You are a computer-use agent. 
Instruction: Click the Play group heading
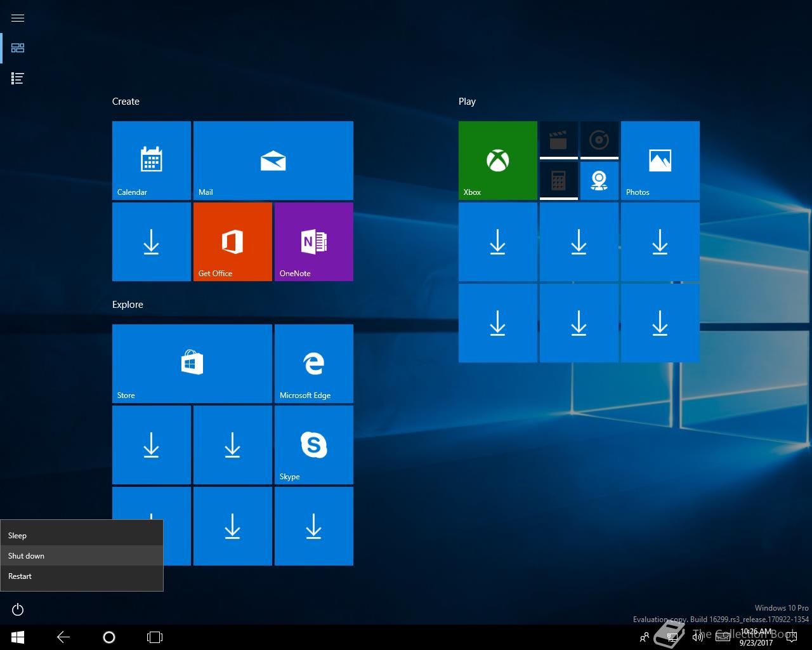point(467,102)
